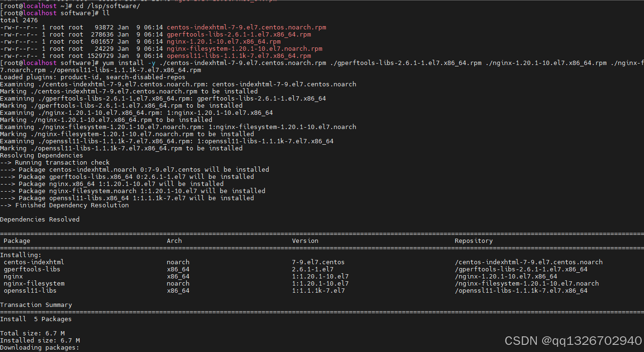Click '--> Running transaction check' line

point(55,162)
